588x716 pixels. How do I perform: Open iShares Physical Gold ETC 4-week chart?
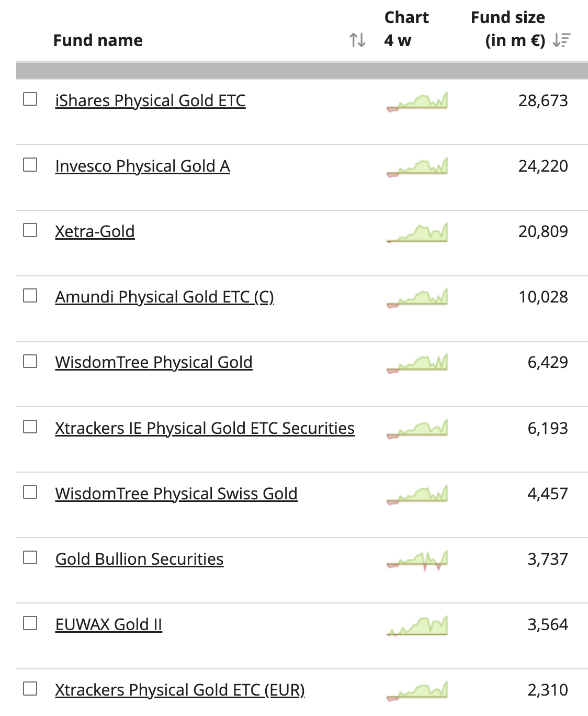417,100
